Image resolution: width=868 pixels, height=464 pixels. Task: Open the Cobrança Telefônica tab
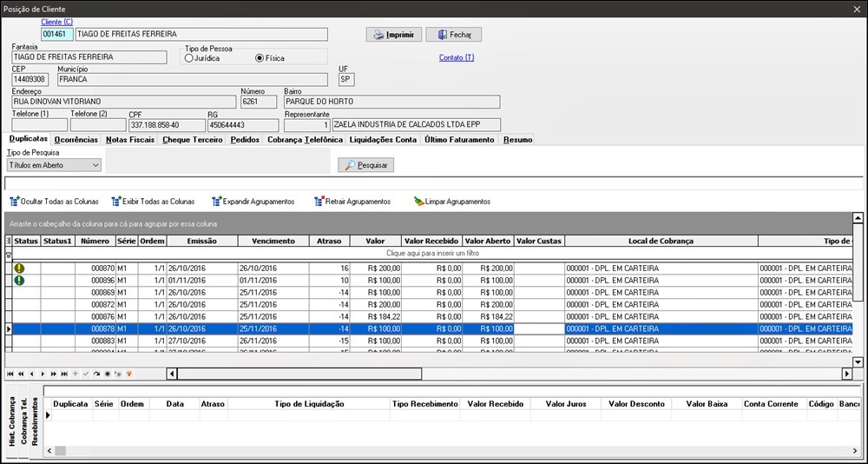click(305, 140)
